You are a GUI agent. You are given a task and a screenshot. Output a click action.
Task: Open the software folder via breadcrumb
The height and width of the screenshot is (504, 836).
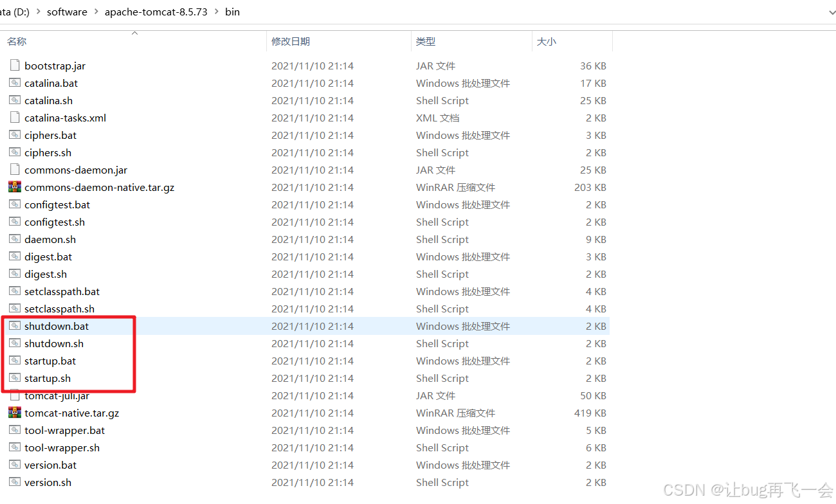pyautogui.click(x=67, y=11)
